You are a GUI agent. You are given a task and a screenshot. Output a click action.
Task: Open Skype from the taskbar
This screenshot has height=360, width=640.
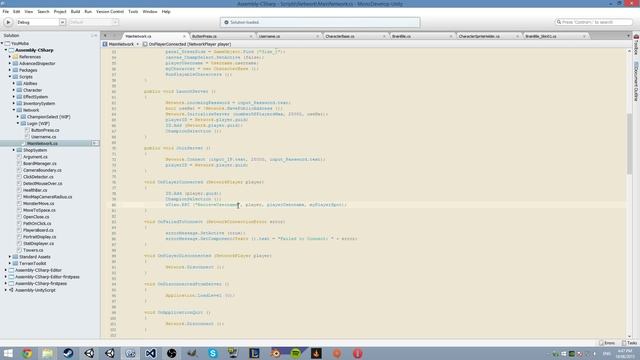[213, 353]
